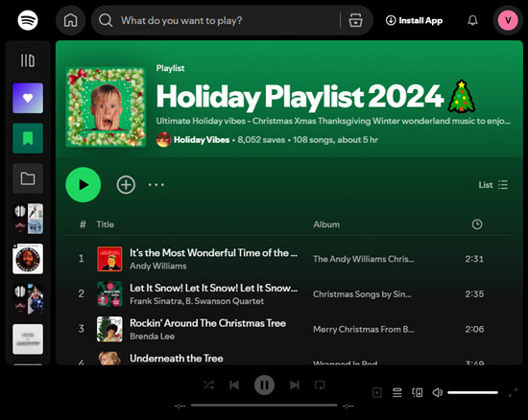
Task: Select track Underneath the Tree
Action: click(177, 358)
